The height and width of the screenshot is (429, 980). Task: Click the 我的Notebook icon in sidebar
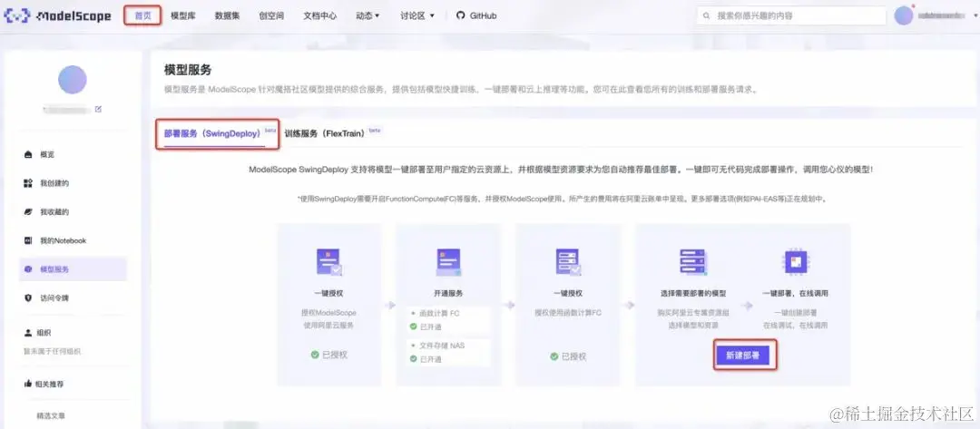pyautogui.click(x=27, y=240)
